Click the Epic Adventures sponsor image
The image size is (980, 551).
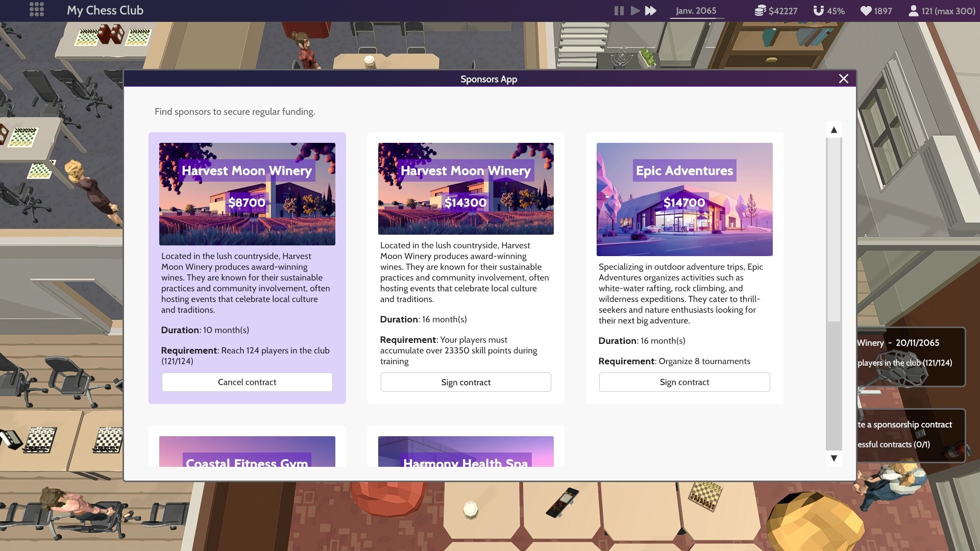click(x=684, y=199)
